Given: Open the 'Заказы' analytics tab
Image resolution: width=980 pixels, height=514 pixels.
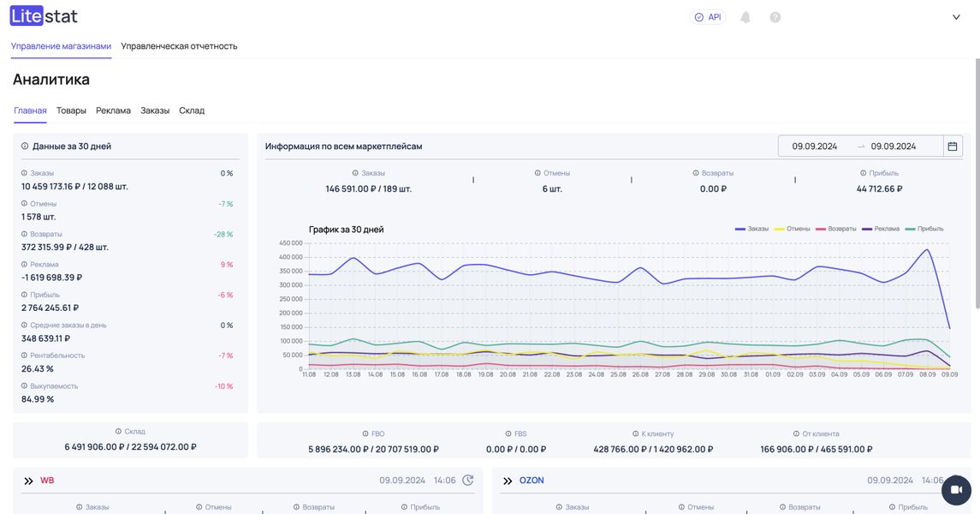Looking at the screenshot, I should click(x=155, y=111).
